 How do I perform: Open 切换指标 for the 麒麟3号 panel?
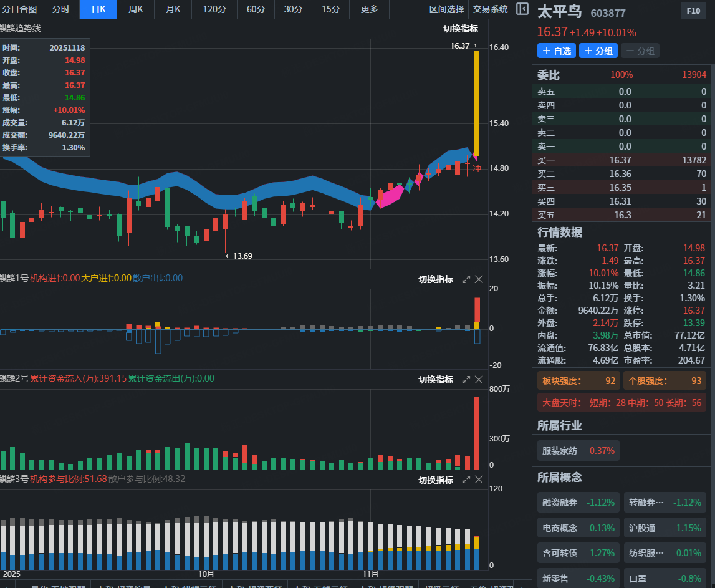436,480
